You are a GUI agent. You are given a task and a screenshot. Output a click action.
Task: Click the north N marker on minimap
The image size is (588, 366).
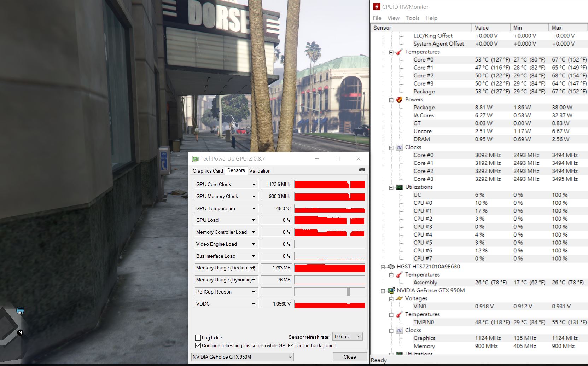point(20,332)
